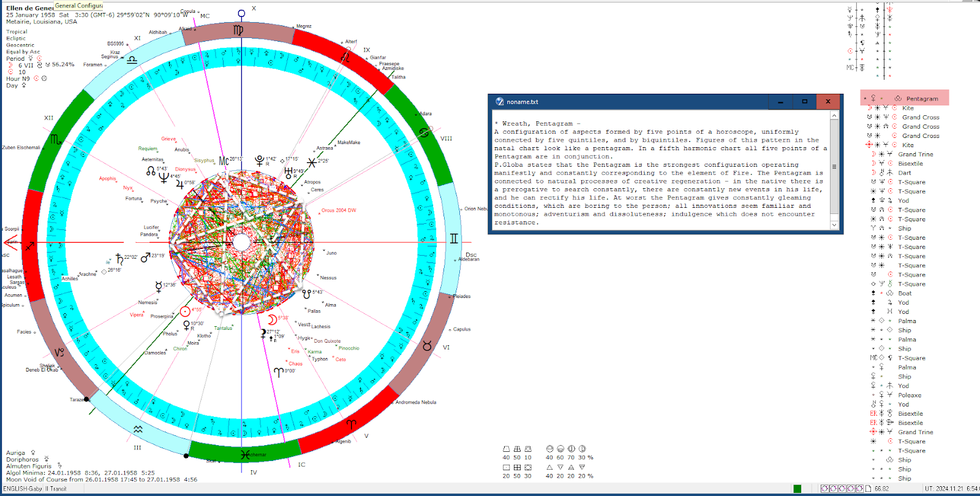
Task: Select the Jupiter glyph at 0°58'
Action: 179,183
